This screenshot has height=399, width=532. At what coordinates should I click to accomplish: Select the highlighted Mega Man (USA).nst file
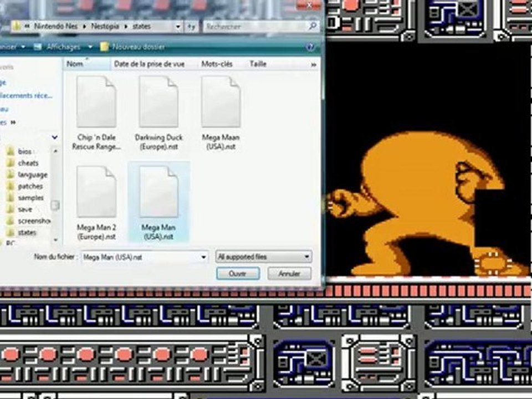point(158,203)
